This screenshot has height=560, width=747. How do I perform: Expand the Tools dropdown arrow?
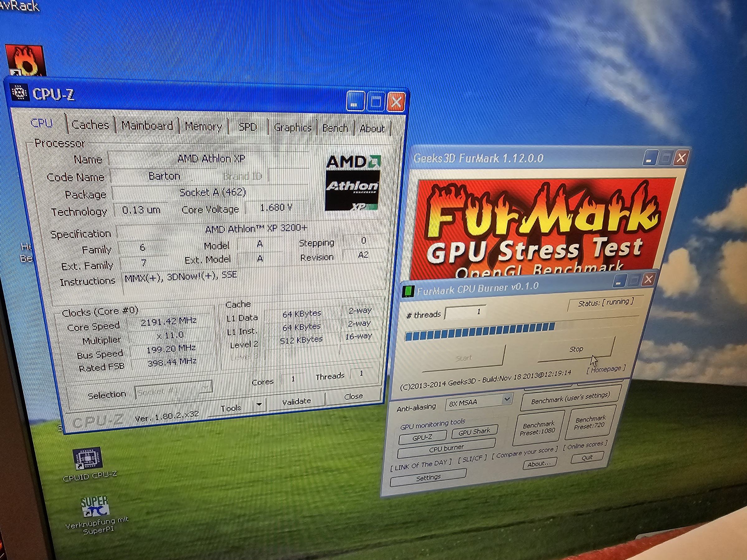coord(259,405)
